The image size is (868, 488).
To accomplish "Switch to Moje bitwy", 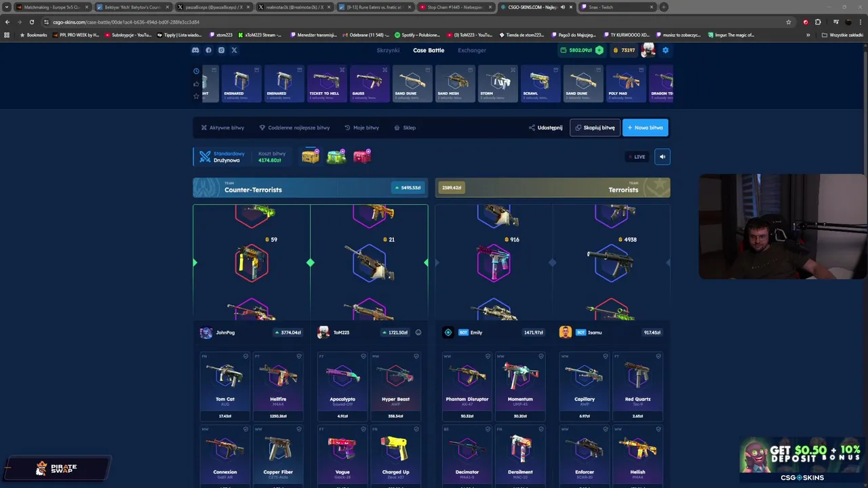I will [361, 127].
